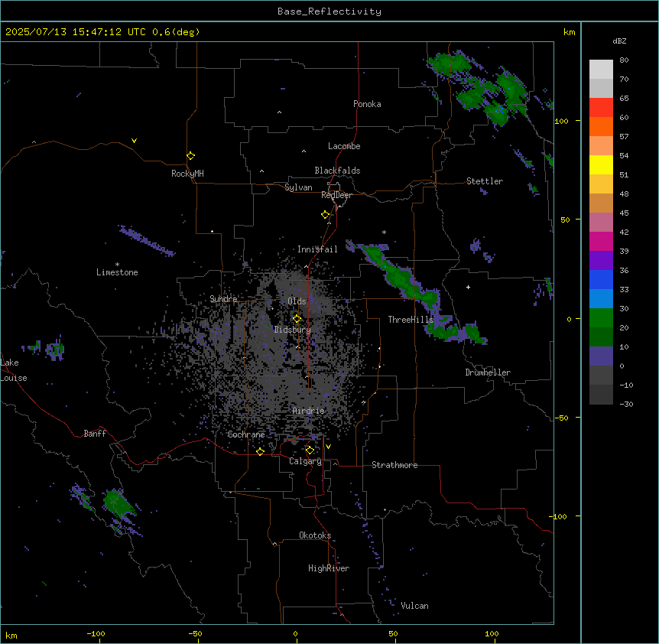Click the Calgary city label
Viewport: 659px width, 644px height.
tap(306, 461)
